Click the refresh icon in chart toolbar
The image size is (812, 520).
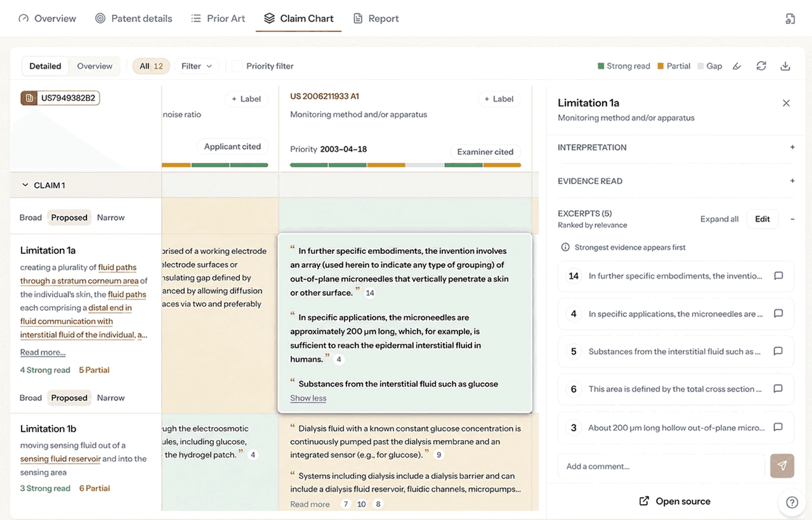[x=761, y=66]
